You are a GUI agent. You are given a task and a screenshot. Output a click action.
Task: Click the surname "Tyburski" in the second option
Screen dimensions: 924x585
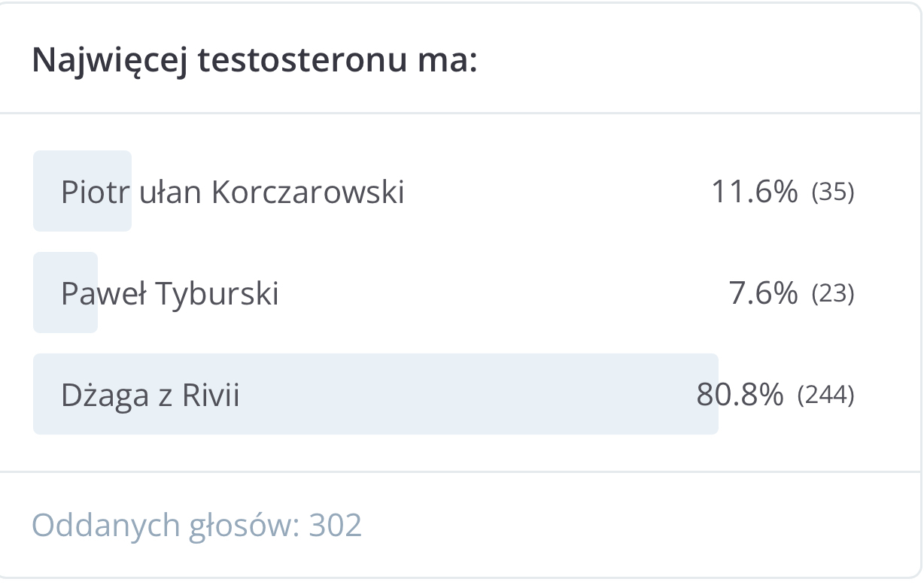click(x=217, y=293)
